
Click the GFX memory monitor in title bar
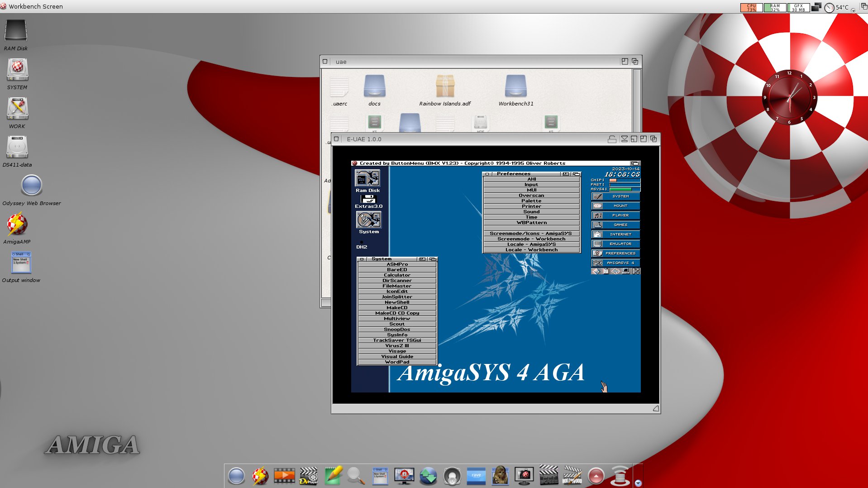[x=798, y=7]
